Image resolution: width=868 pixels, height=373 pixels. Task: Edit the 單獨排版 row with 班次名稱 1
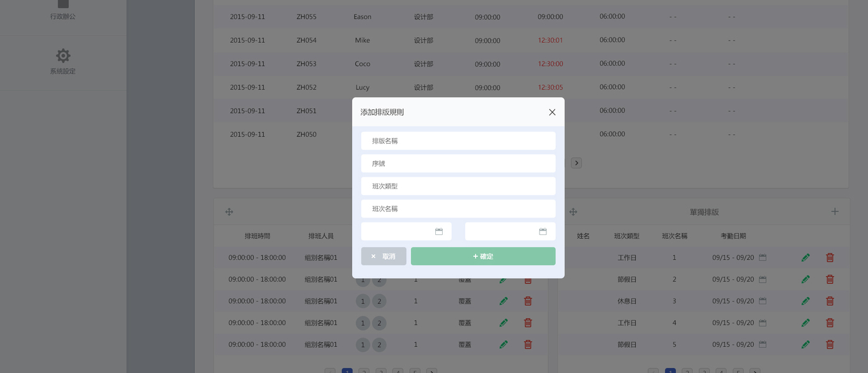click(805, 257)
